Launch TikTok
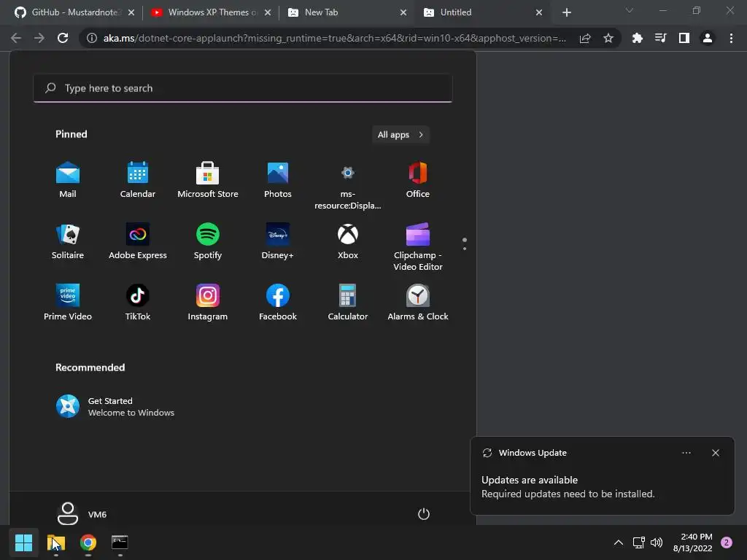This screenshot has height=560, width=747. (138, 303)
